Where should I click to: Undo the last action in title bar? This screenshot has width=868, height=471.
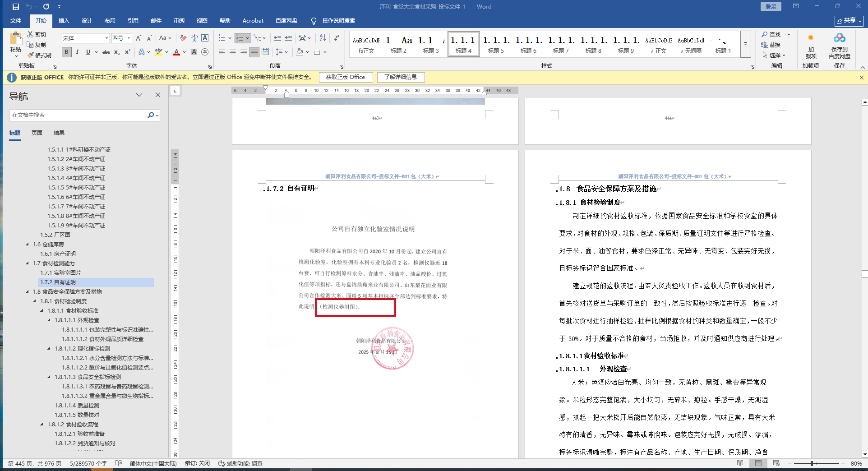tap(29, 7)
